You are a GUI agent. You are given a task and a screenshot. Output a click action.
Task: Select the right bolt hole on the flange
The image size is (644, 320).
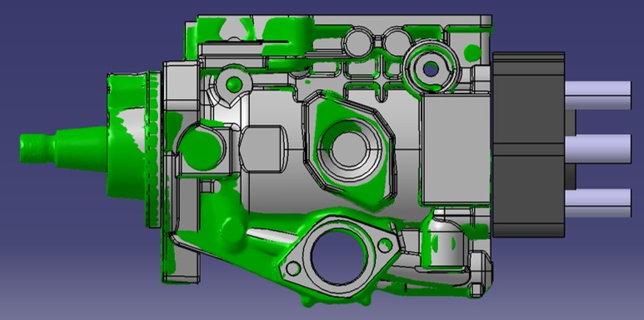click(385, 245)
